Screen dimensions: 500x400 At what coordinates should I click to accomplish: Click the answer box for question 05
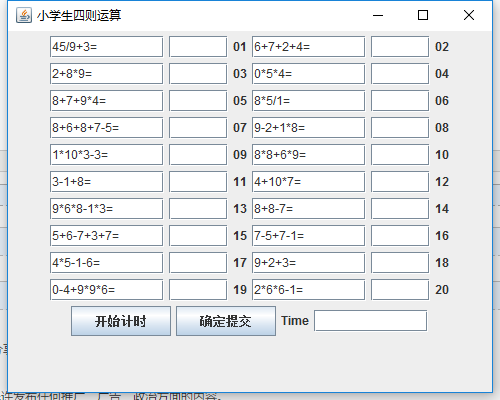coord(198,101)
